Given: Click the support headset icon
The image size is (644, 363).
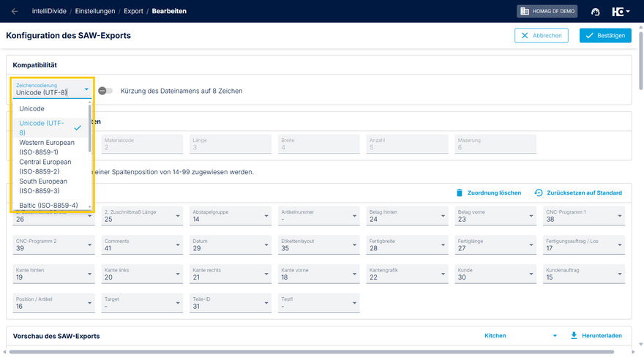Looking at the screenshot, I should pos(596,12).
